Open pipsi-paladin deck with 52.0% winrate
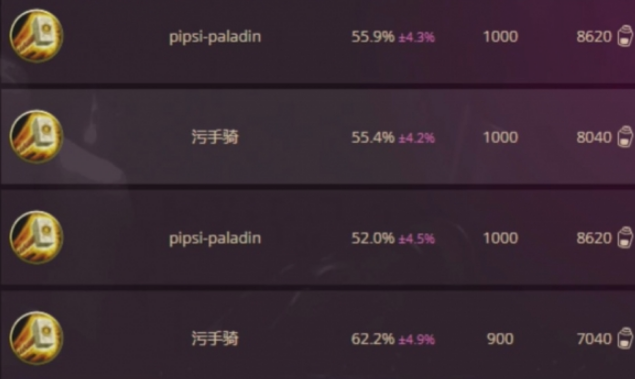This screenshot has height=379, width=635. (x=215, y=238)
